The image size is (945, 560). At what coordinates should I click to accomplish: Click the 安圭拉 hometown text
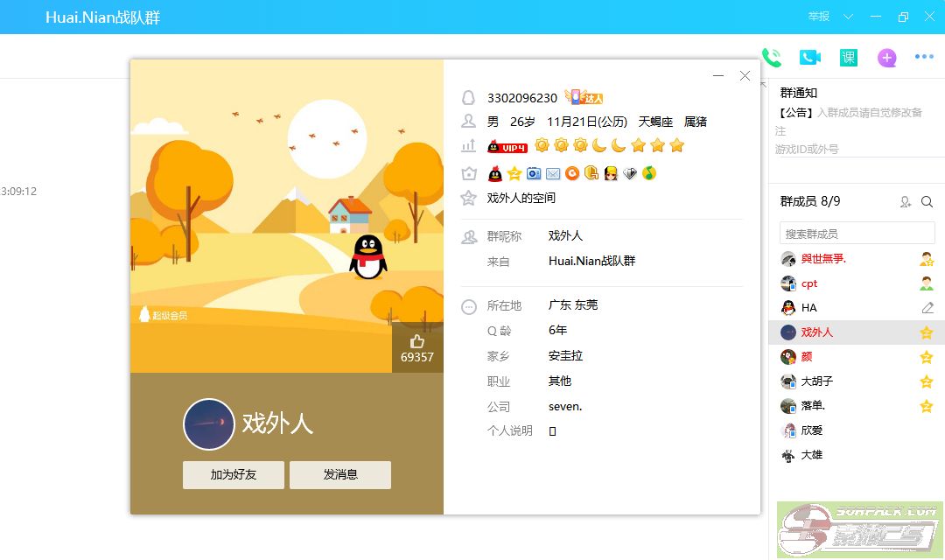click(x=565, y=355)
